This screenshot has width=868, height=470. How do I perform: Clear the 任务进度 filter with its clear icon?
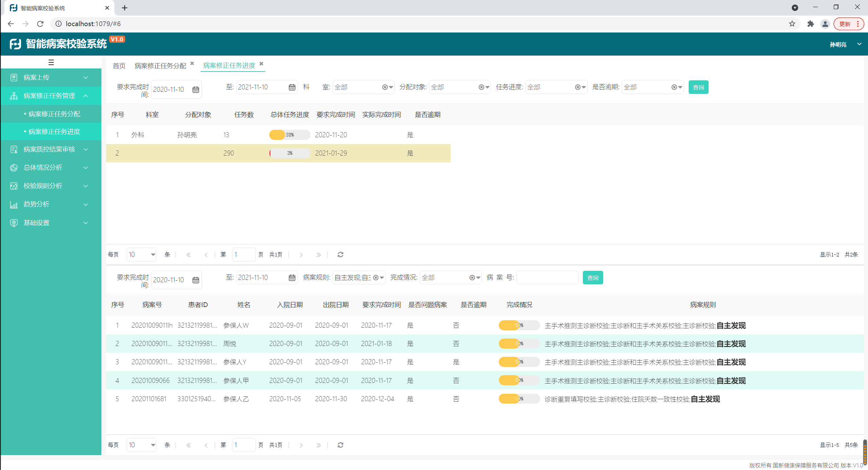[577, 87]
